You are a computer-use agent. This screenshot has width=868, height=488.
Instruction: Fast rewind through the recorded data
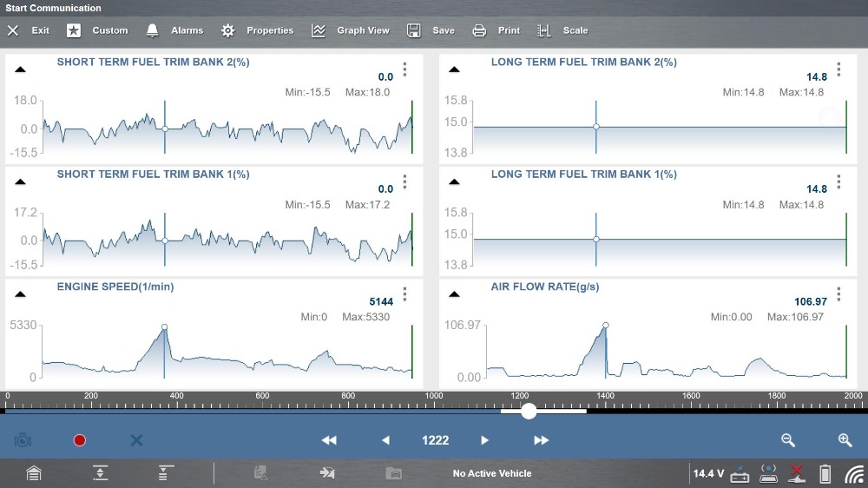click(x=329, y=440)
